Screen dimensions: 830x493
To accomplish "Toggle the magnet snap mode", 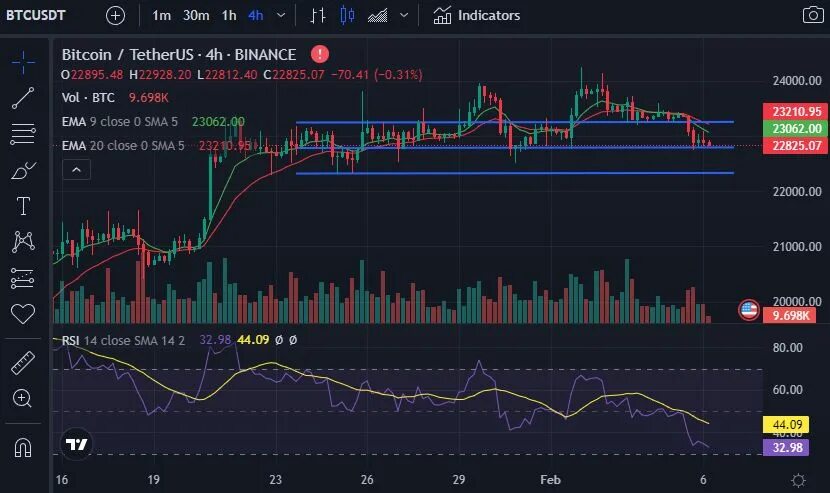I will [x=23, y=447].
